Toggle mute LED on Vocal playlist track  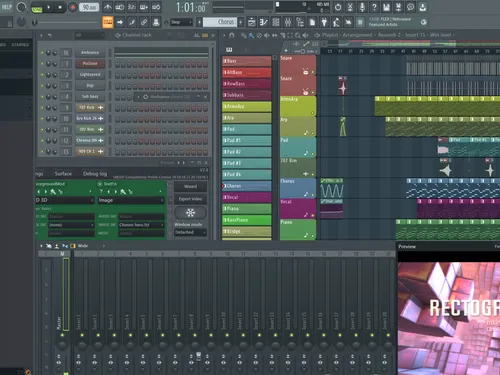click(x=313, y=216)
